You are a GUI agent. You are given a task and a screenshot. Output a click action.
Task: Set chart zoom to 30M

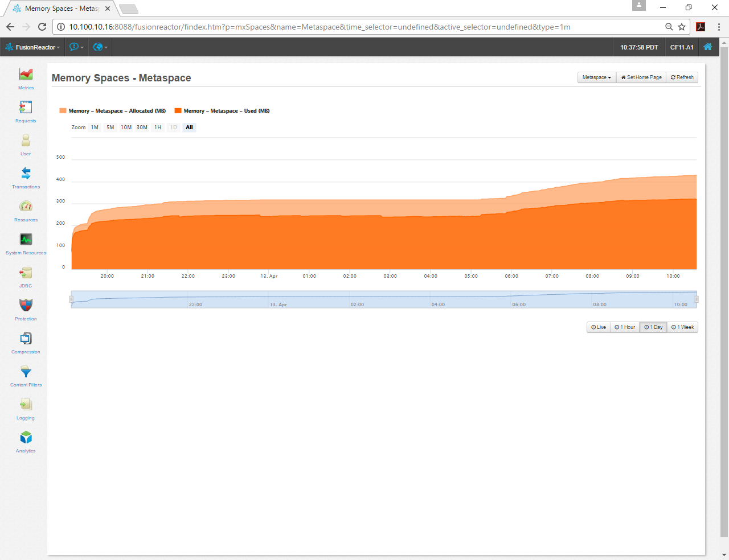coord(142,127)
